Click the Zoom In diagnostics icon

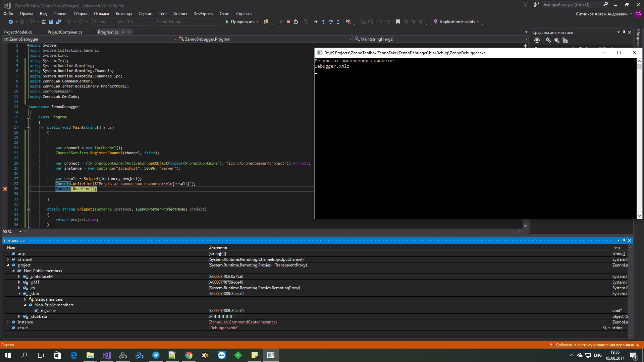point(548,40)
